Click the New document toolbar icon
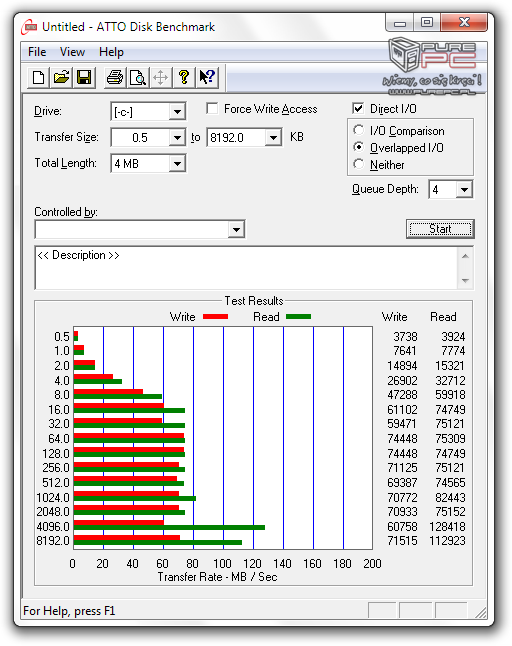 (38, 77)
